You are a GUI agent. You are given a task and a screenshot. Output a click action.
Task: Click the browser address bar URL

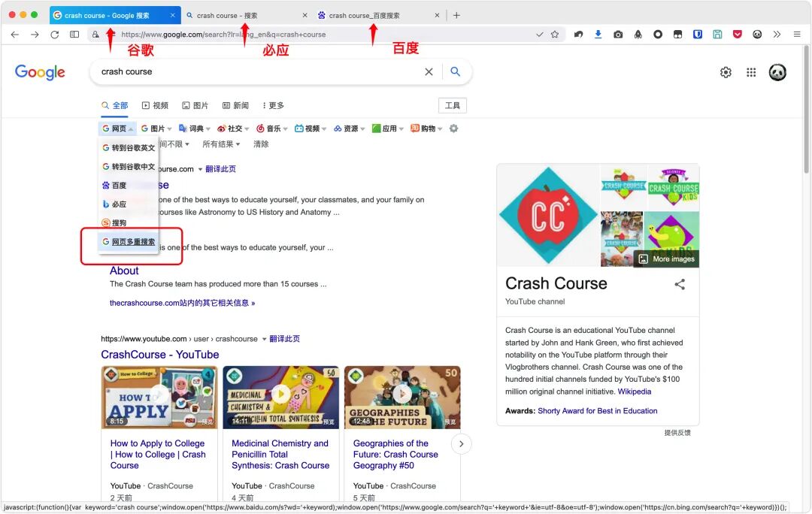(x=224, y=35)
